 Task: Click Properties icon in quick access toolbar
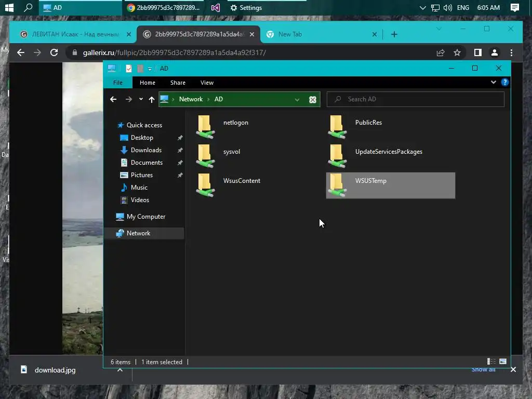(129, 69)
